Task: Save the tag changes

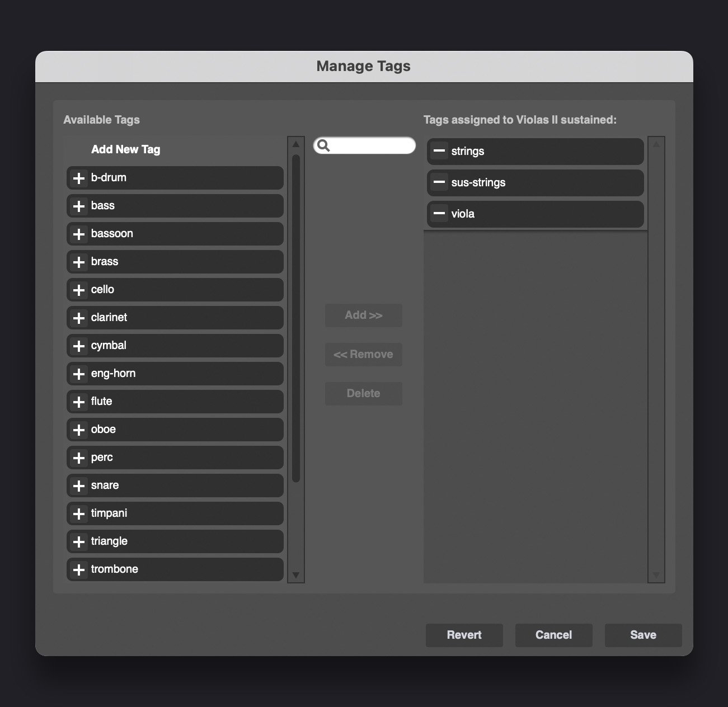Action: 644,635
